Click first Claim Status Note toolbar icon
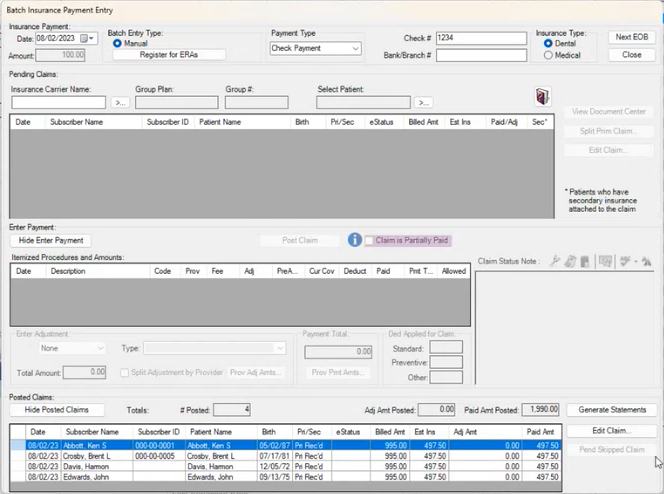 [554, 261]
